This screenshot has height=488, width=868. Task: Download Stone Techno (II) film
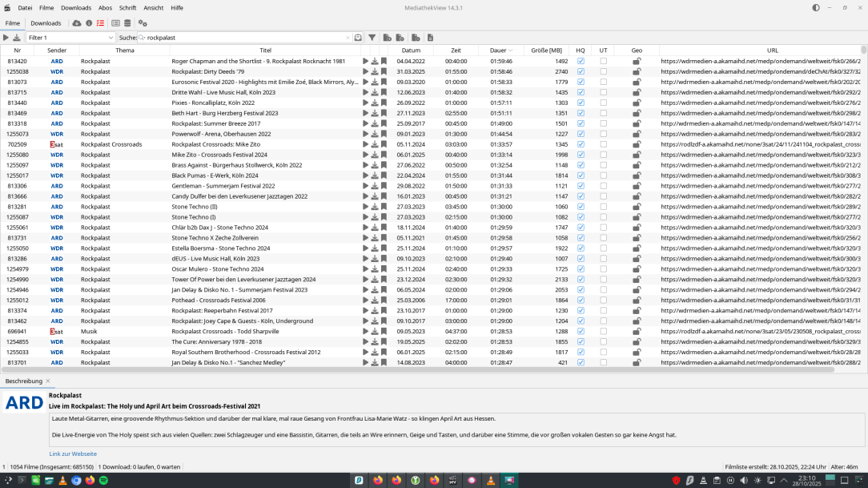(x=375, y=207)
